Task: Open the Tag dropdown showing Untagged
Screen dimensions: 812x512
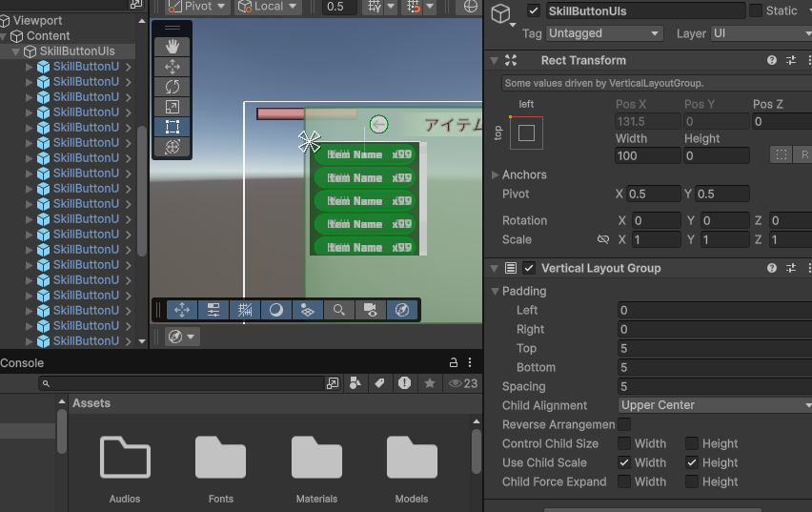Action: 604,33
